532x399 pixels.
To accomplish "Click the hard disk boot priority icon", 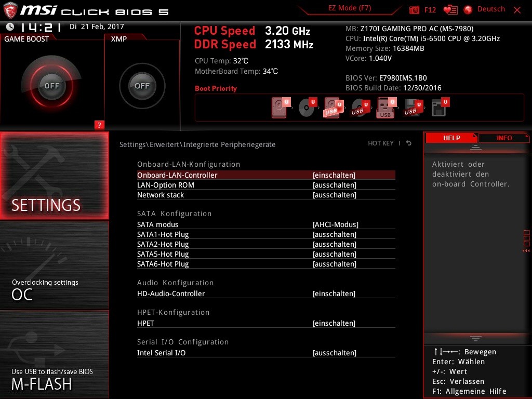I will pyautogui.click(x=281, y=108).
